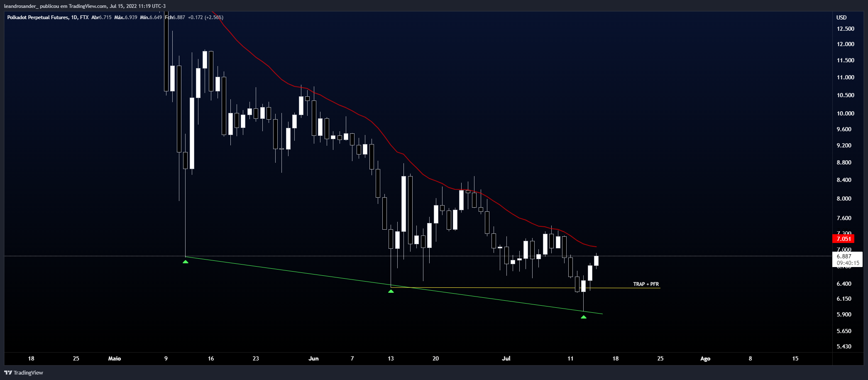Click the 6.150 price axis label
The width and height of the screenshot is (868, 380).
click(844, 299)
